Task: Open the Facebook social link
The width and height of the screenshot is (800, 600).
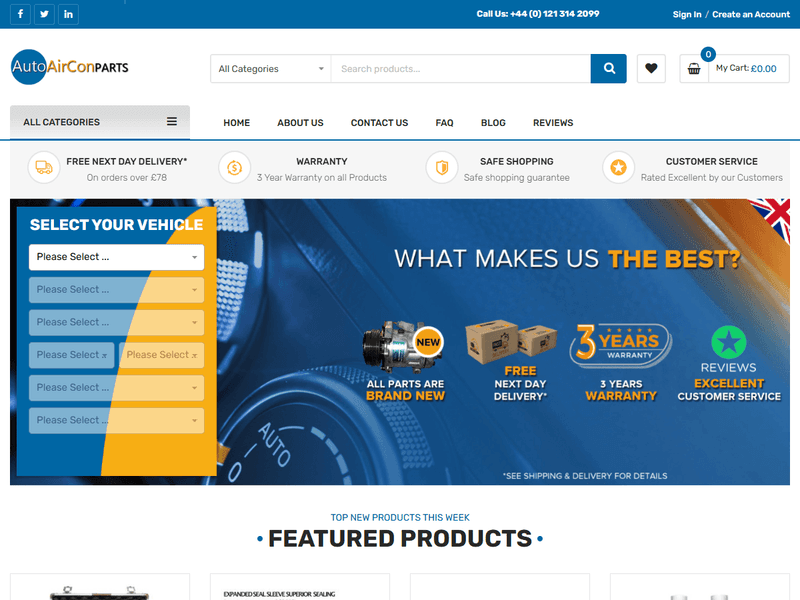Action: (x=20, y=14)
